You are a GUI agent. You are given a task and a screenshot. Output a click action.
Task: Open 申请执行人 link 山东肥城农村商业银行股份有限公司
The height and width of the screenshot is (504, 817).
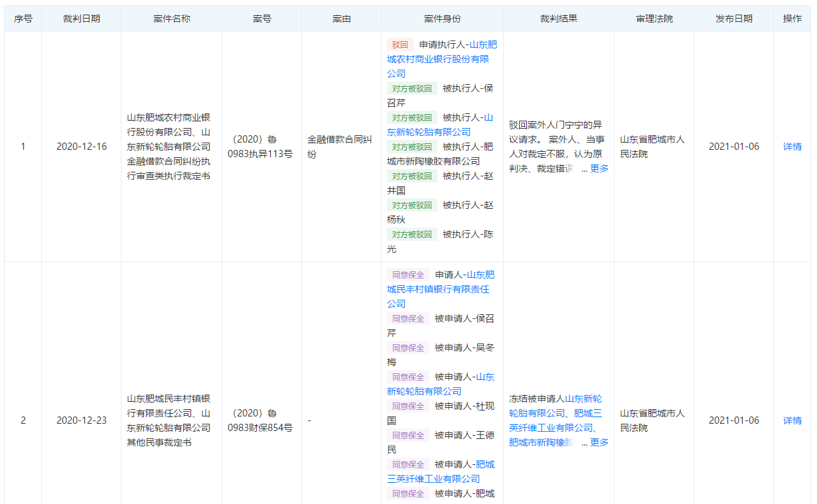441,59
